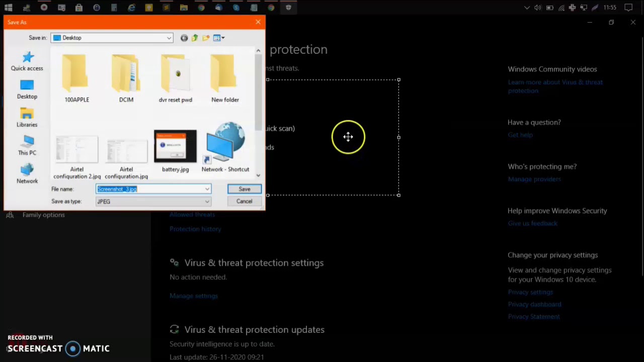The height and width of the screenshot is (362, 644).
Task: Open File Explorer from taskbar
Action: click(x=184, y=8)
